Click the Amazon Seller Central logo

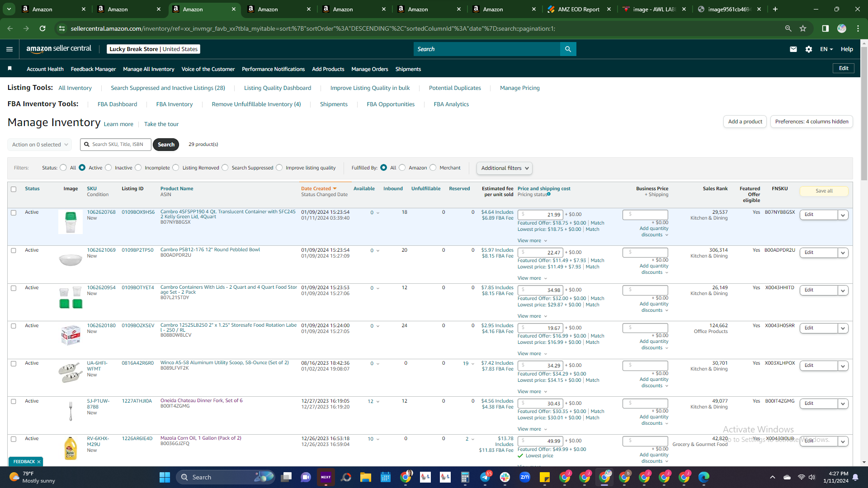click(59, 49)
